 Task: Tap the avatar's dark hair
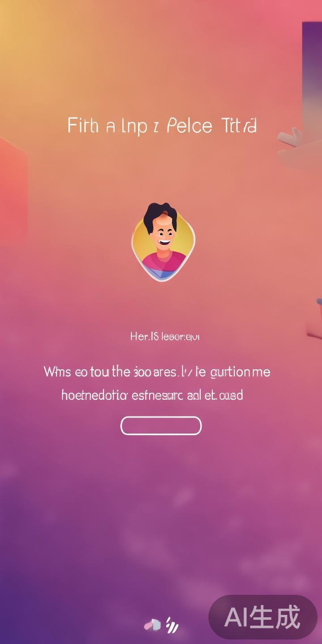160,216
